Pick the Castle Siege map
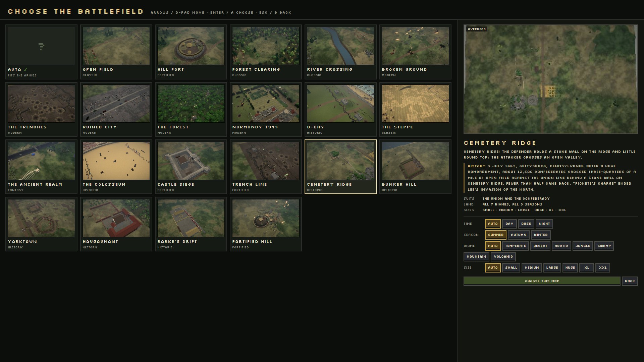 tap(191, 167)
